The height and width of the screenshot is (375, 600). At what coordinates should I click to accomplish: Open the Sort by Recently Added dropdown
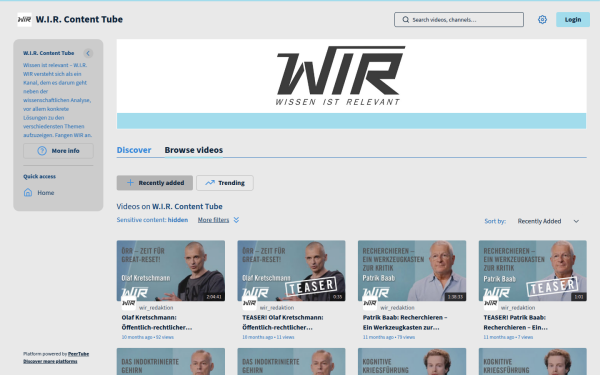(548, 221)
